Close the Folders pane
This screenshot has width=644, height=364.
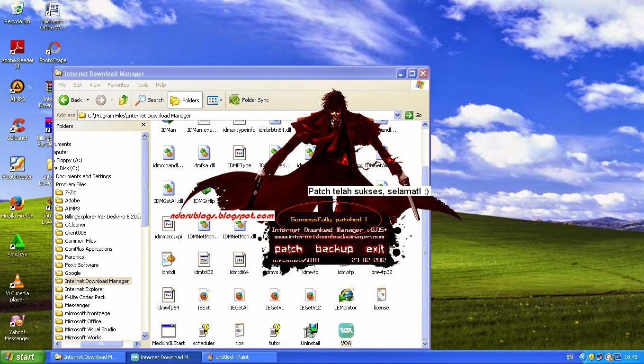pos(143,125)
